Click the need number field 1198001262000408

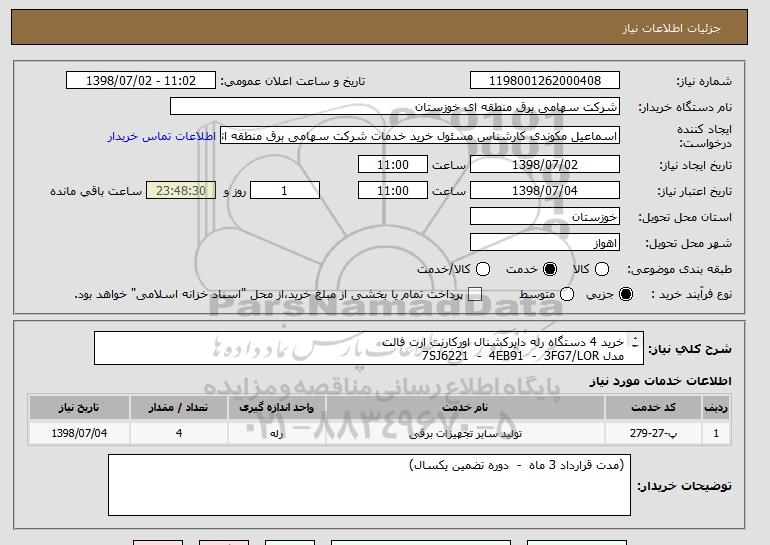click(x=545, y=81)
